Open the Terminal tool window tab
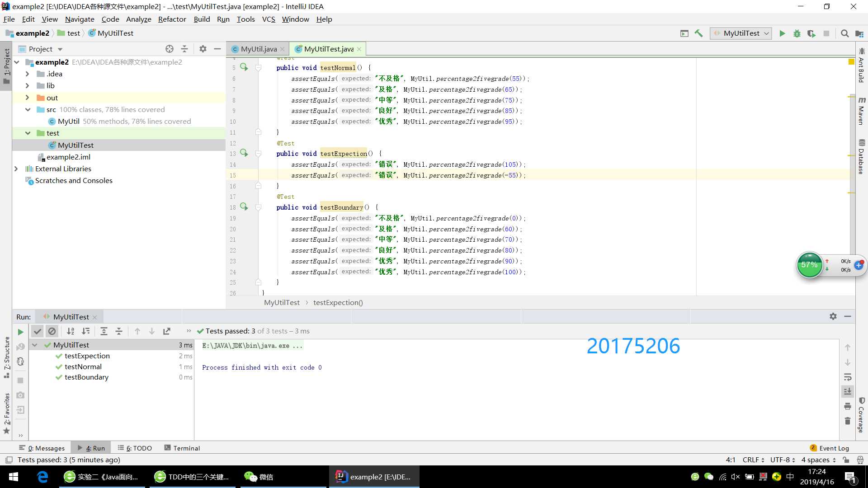868x488 pixels. [x=182, y=448]
